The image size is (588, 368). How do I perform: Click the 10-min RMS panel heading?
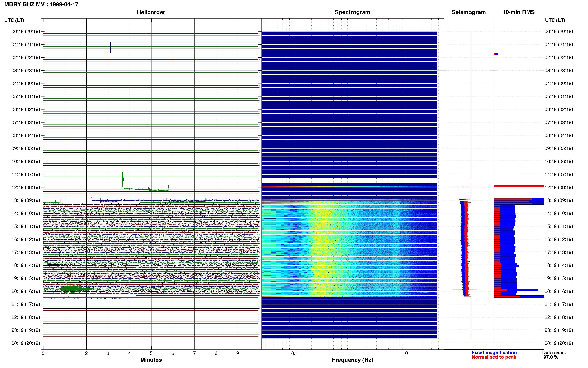click(x=518, y=12)
